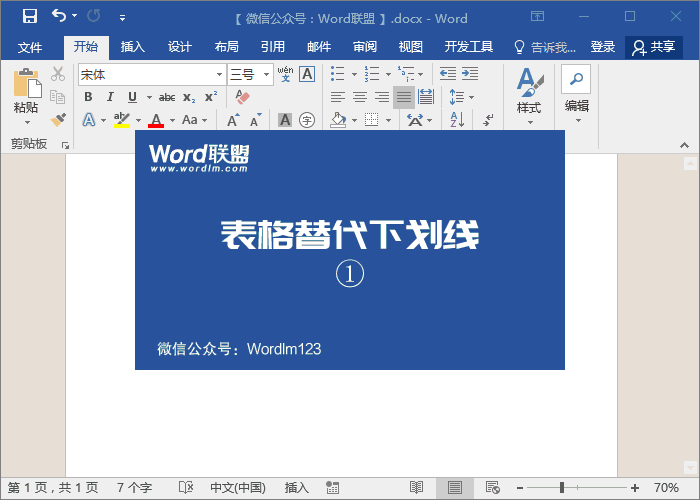Image resolution: width=700 pixels, height=500 pixels.
Task: Switch to the 插入 ribbon tab
Action: [x=133, y=47]
